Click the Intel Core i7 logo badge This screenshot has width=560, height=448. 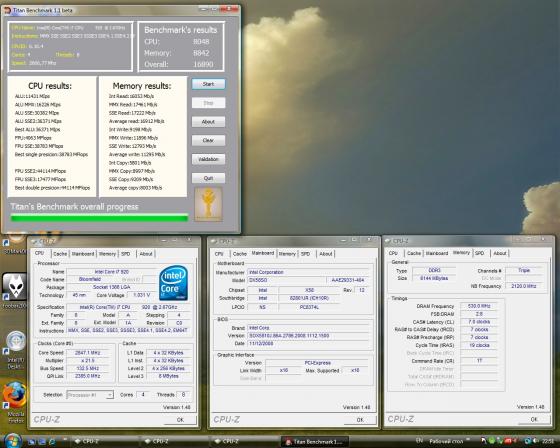[x=173, y=283]
